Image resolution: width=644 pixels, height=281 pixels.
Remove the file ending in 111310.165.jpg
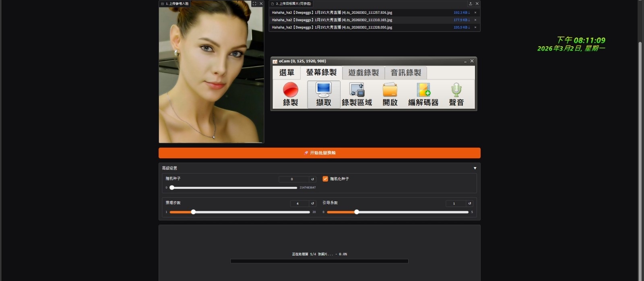coord(475,20)
